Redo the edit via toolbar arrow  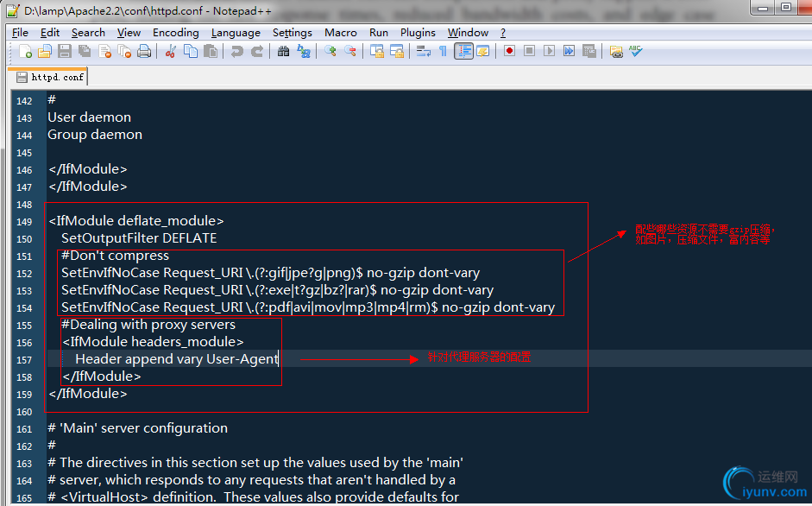pos(257,51)
